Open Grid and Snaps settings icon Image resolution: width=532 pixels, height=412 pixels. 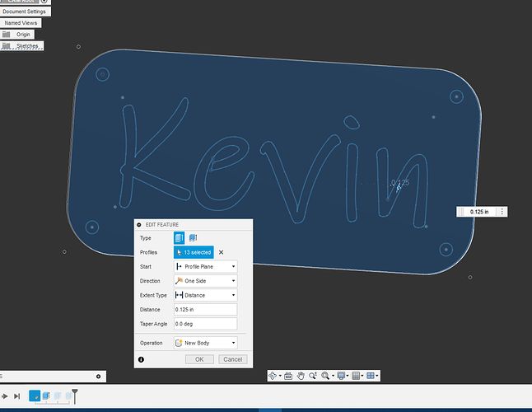(356, 376)
